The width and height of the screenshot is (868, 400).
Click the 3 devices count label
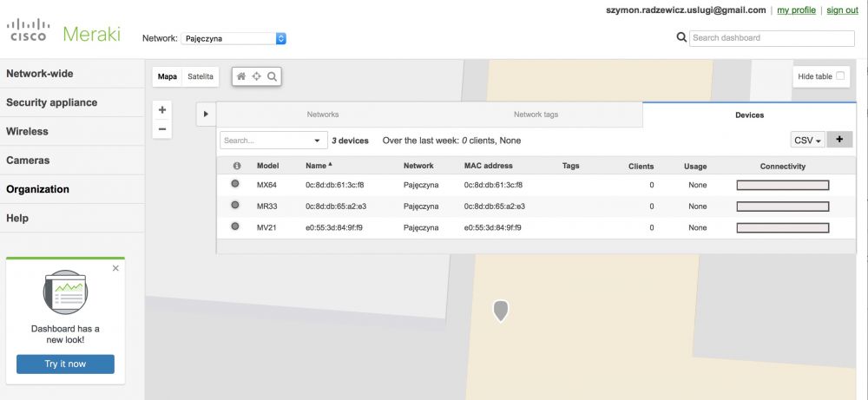click(351, 141)
